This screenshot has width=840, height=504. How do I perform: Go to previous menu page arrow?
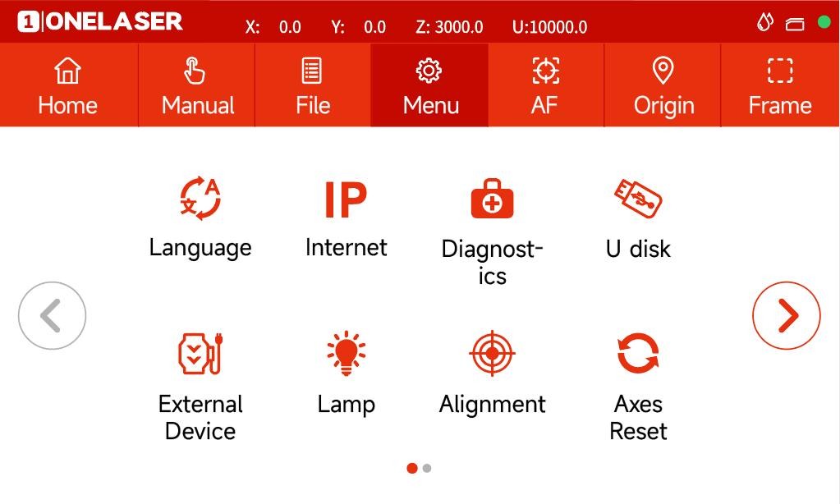[x=52, y=315]
